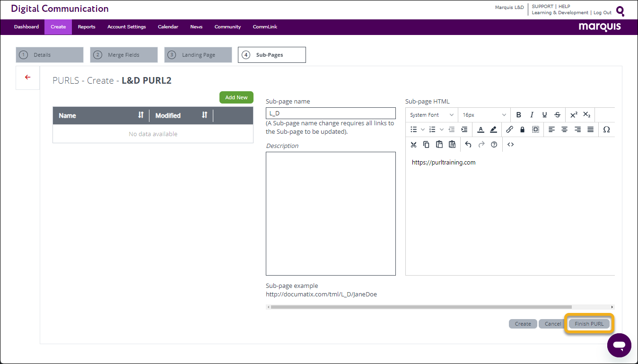
Task: Toggle bold formatting in the editor
Action: (x=518, y=115)
